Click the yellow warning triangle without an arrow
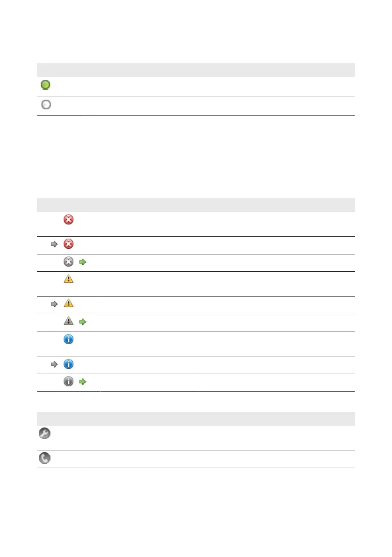The width and height of the screenshot is (392, 557). click(x=69, y=279)
